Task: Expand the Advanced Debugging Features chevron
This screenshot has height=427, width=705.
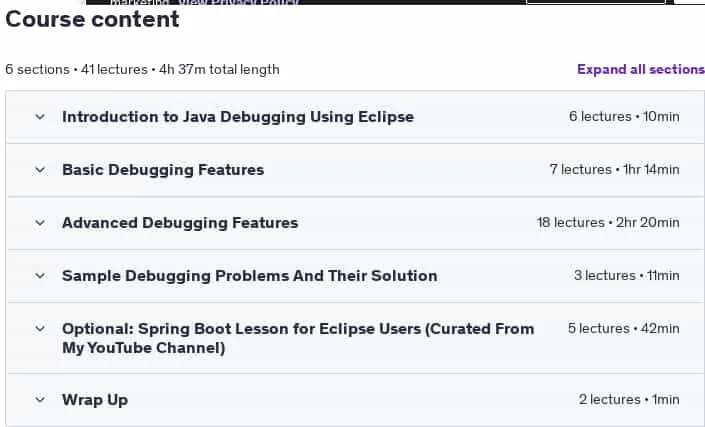Action: 40,223
